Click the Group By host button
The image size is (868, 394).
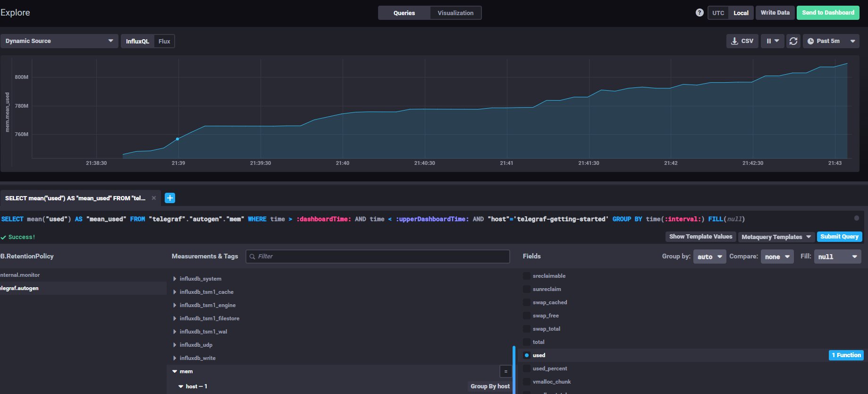490,386
